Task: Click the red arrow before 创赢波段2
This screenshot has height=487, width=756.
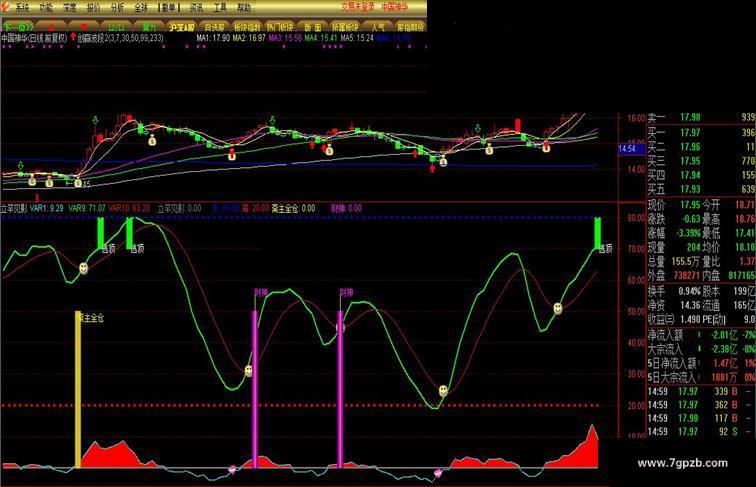Action: pyautogui.click(x=73, y=37)
